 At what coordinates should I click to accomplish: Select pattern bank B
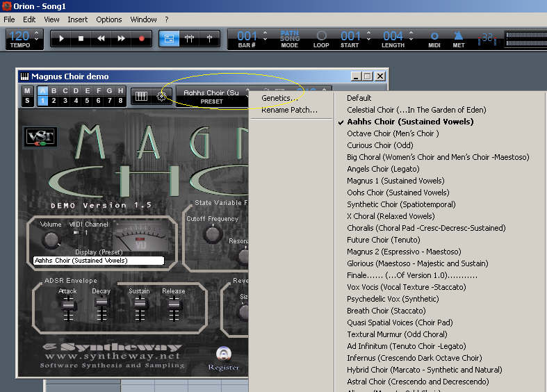click(x=54, y=90)
